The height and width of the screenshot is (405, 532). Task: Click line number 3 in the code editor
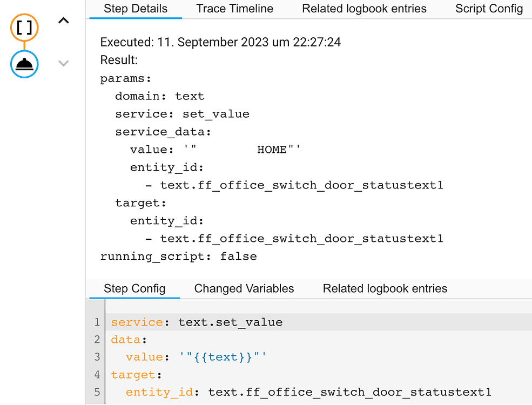tap(97, 356)
